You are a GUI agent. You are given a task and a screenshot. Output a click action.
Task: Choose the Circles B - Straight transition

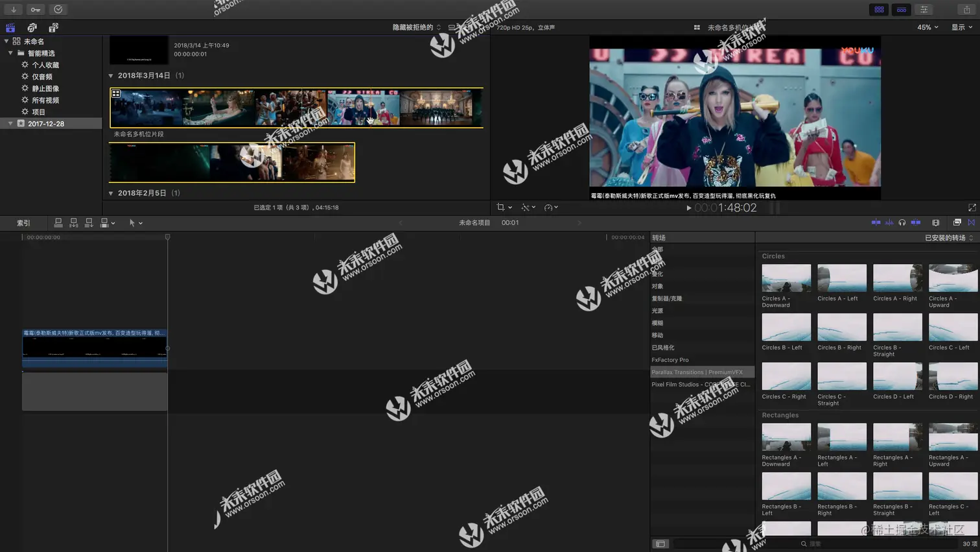pyautogui.click(x=898, y=327)
